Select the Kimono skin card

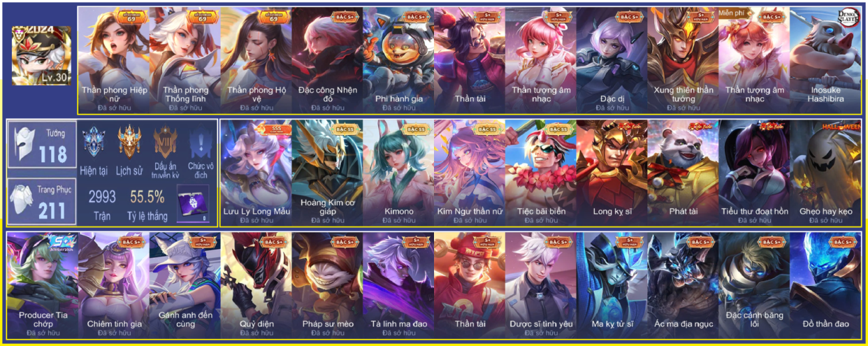[398, 173]
